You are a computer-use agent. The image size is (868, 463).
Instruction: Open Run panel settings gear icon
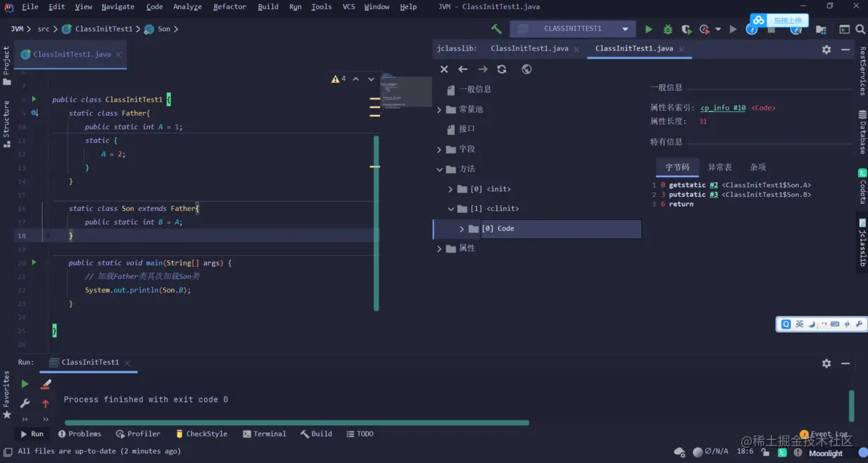827,363
